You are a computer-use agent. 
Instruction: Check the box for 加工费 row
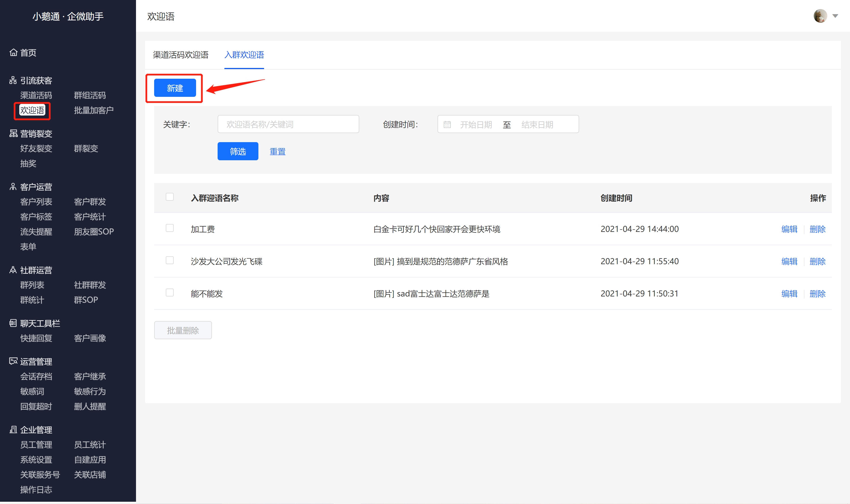point(170,228)
